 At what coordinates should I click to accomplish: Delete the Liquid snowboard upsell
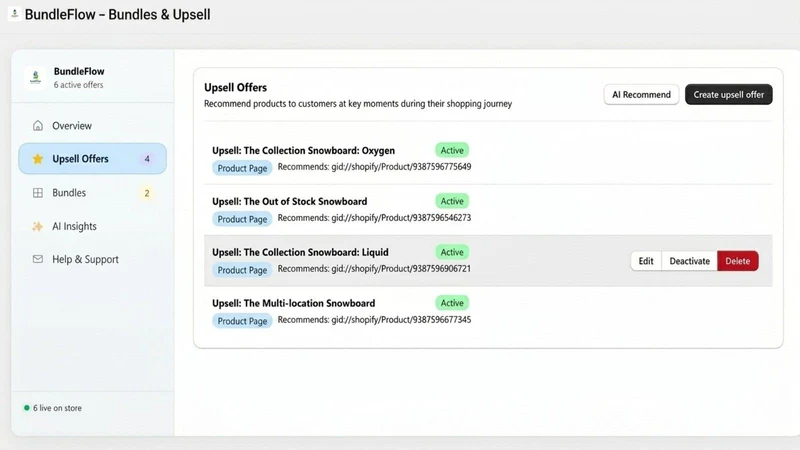click(738, 261)
